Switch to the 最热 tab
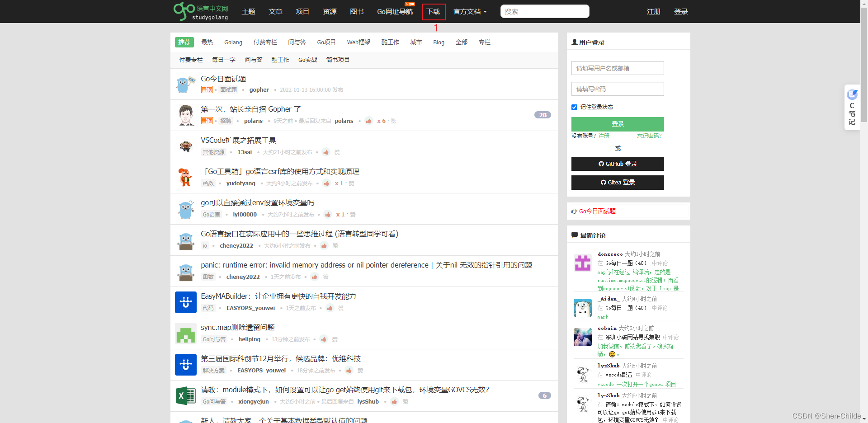The image size is (868, 423). pyautogui.click(x=207, y=42)
